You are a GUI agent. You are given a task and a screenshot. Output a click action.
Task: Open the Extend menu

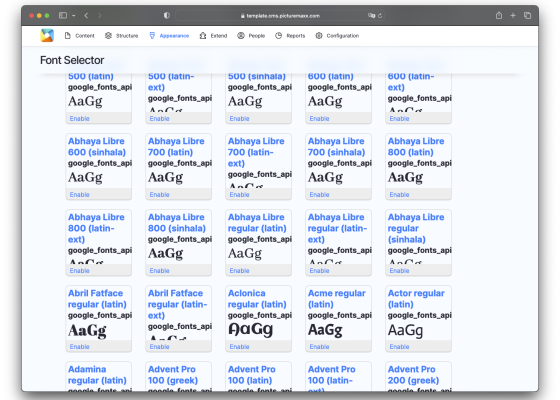point(213,36)
